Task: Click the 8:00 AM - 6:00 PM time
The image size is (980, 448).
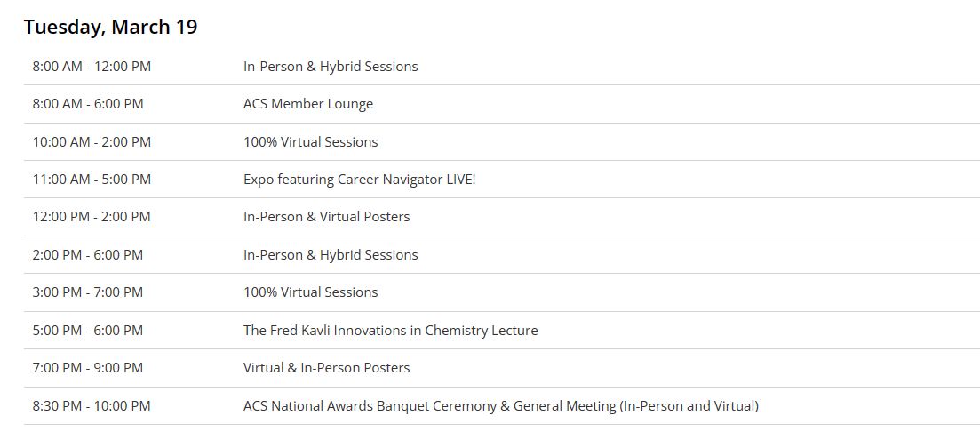Action: tap(88, 104)
